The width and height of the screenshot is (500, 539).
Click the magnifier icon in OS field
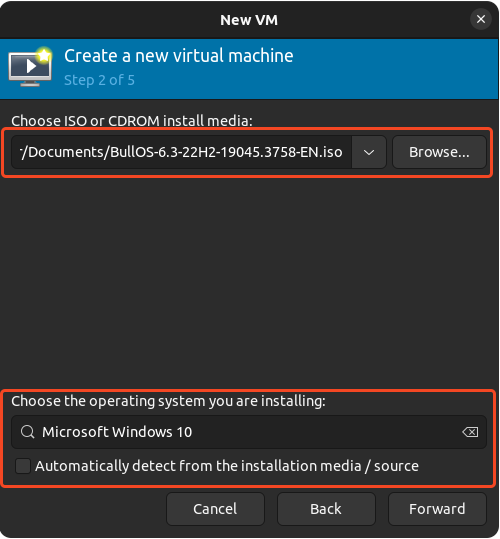(x=27, y=432)
